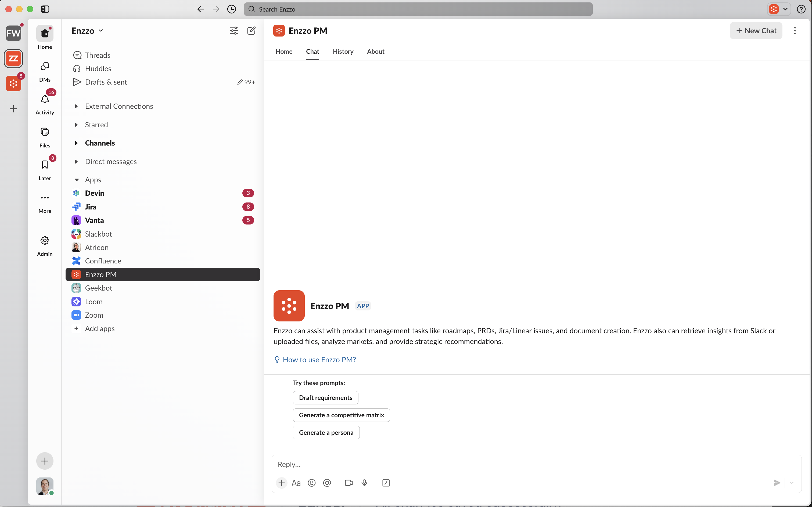
Task: Open How to use Enzzo PM link
Action: coord(319,360)
